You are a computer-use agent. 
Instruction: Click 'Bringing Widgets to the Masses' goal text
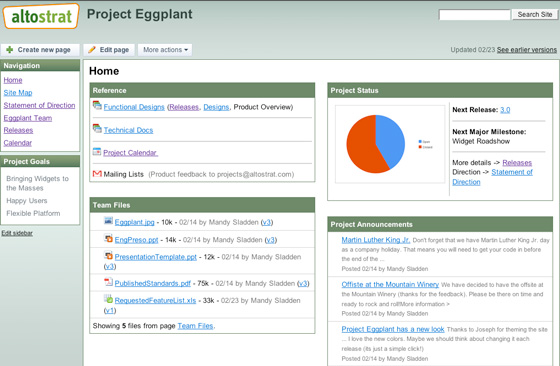coord(38,183)
